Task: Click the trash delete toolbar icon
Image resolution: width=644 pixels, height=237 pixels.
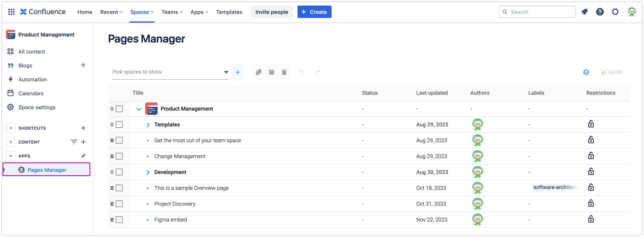Action: point(284,72)
